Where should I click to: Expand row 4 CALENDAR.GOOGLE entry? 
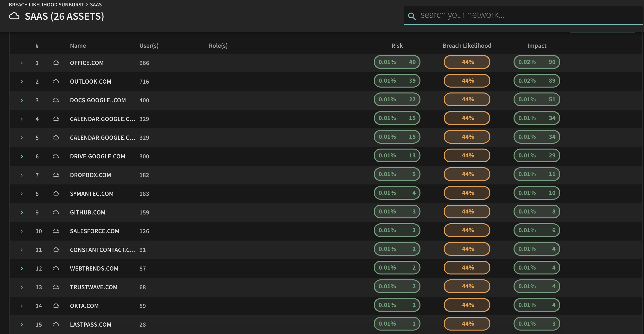click(x=22, y=119)
